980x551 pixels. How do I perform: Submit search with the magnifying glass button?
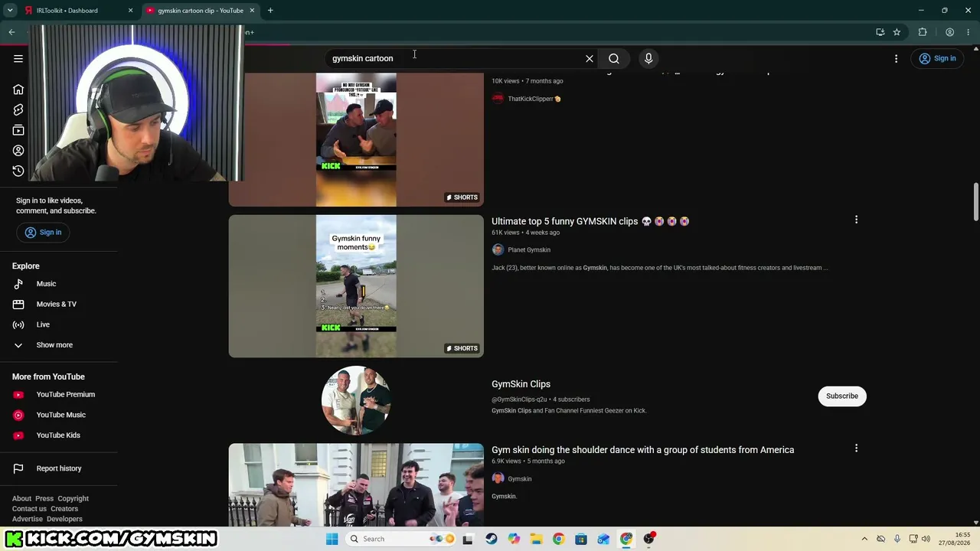(x=614, y=59)
